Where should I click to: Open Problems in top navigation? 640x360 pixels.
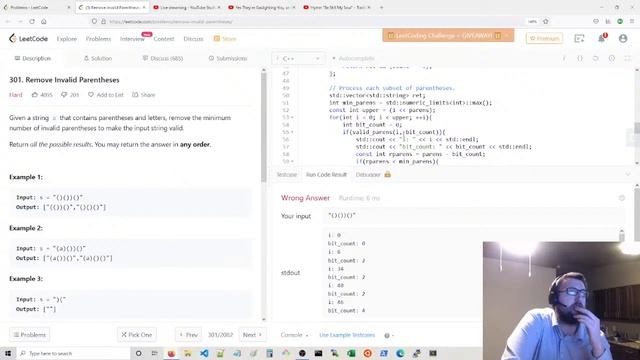[98, 39]
